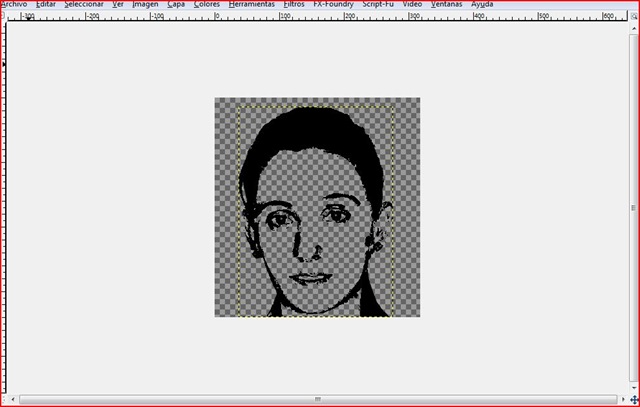640x407 pixels.
Task: Open the Herramientas menu
Action: [x=251, y=4]
